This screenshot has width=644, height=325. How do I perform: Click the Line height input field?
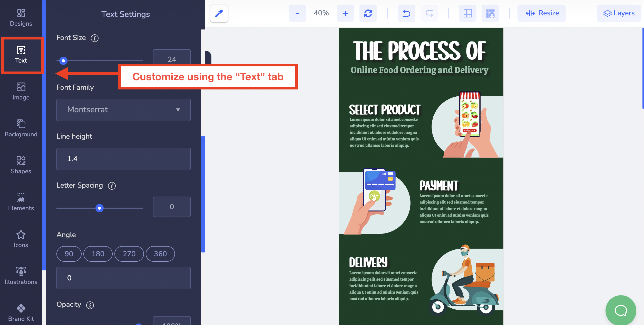[123, 159]
